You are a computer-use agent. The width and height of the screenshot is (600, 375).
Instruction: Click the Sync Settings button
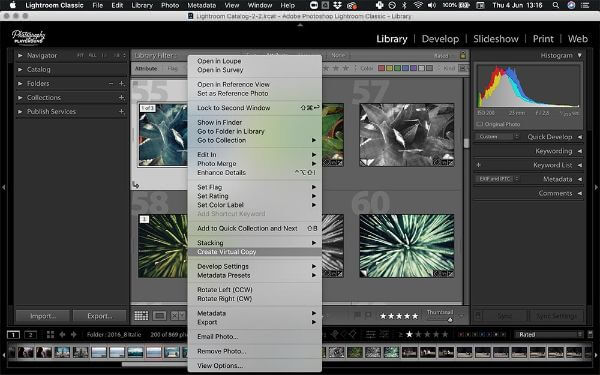557,316
